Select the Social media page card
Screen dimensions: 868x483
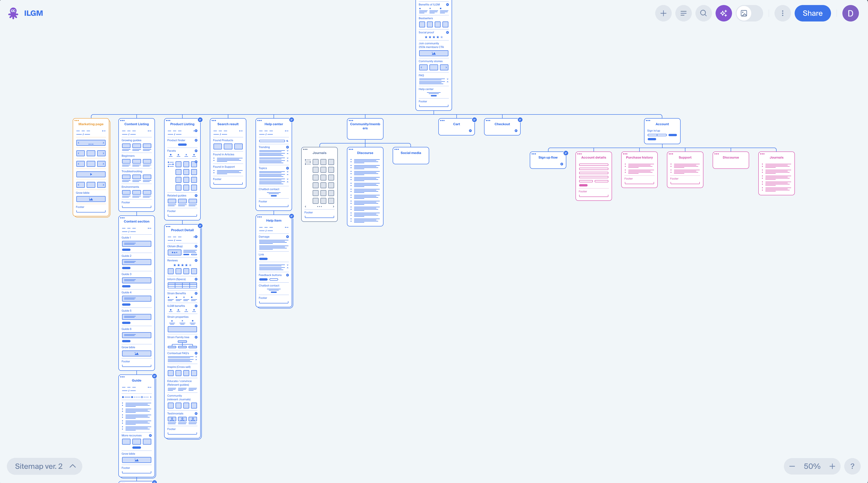pyautogui.click(x=410, y=156)
